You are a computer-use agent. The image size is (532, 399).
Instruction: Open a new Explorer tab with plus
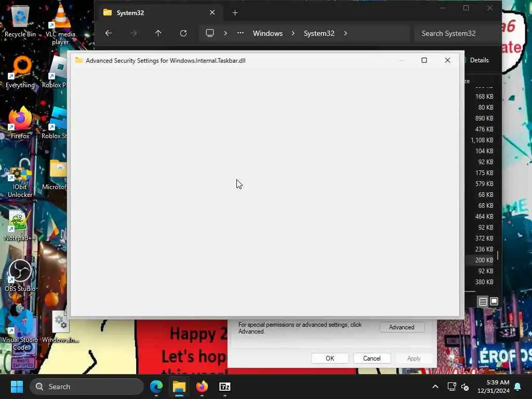coord(235,13)
